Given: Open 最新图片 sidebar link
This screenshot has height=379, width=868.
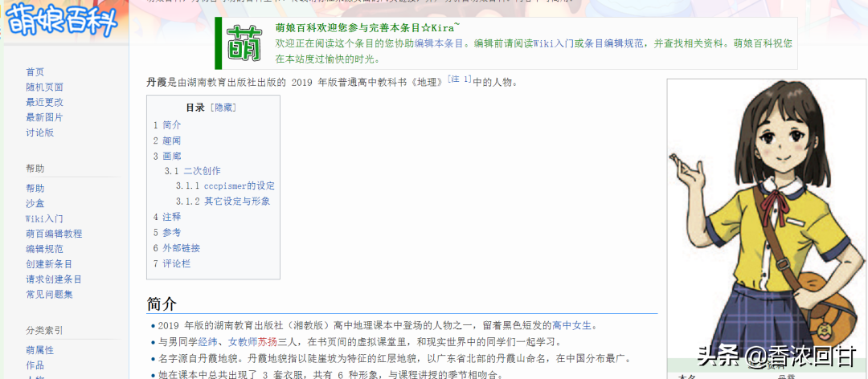Looking at the screenshot, I should click(x=44, y=117).
